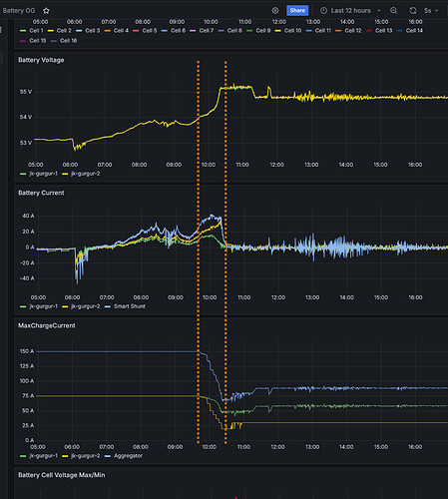Click jk-gurgur-2 yellow swatch in Battery Voltage legend
The image size is (448, 499).
click(x=65, y=174)
